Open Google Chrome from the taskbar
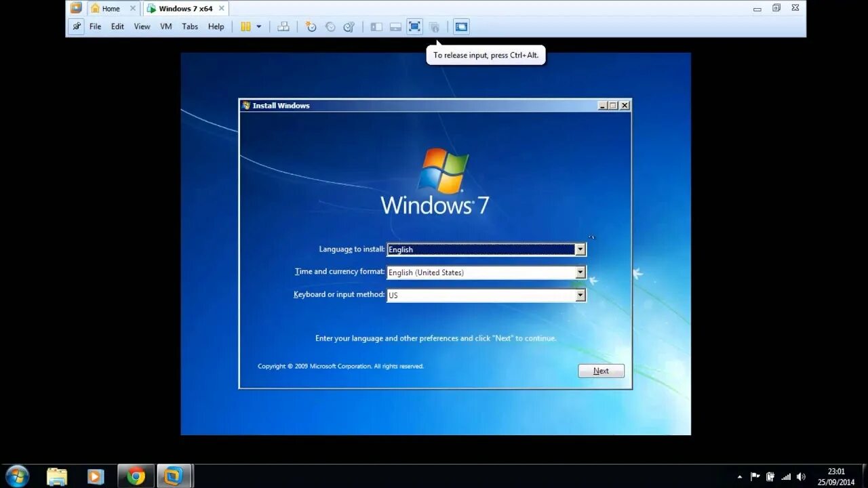This screenshot has height=488, width=868. pyautogui.click(x=136, y=476)
